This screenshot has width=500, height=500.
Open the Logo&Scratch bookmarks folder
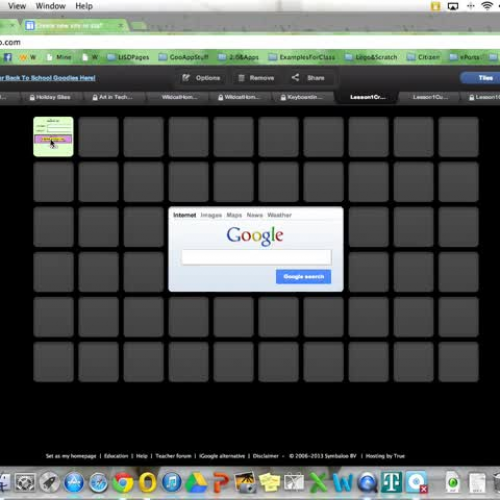pyautogui.click(x=371, y=57)
